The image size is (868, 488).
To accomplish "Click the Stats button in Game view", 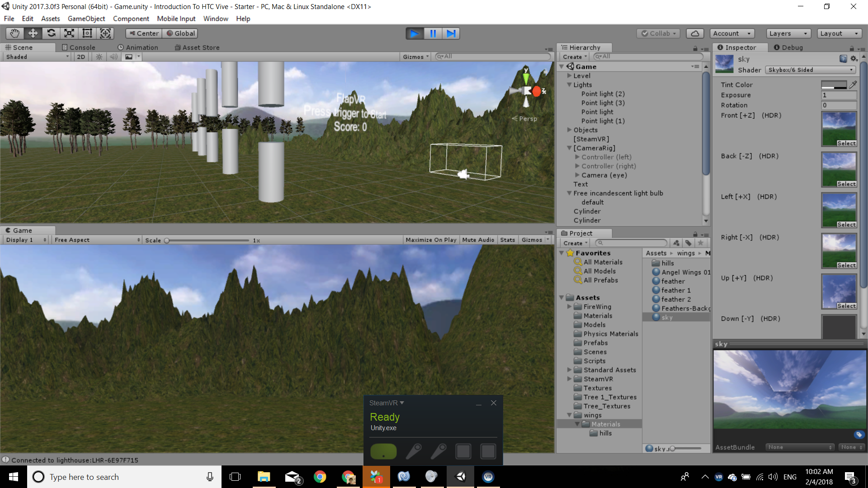I will (507, 240).
